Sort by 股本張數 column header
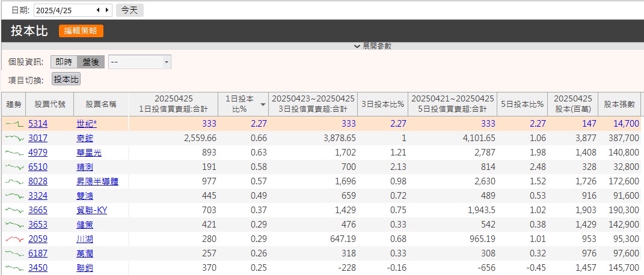Image resolution: width=644 pixels, height=275 pixels. (x=619, y=104)
